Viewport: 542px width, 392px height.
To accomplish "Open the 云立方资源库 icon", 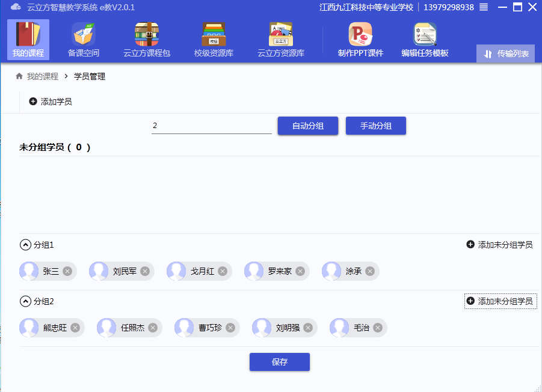I will [281, 40].
